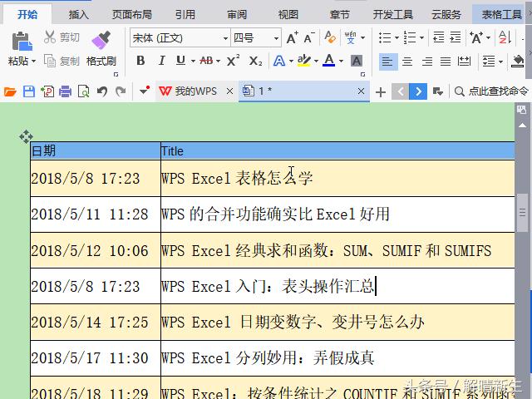
Task: Open the font name 宋体 dropdown
Action: (x=225, y=38)
